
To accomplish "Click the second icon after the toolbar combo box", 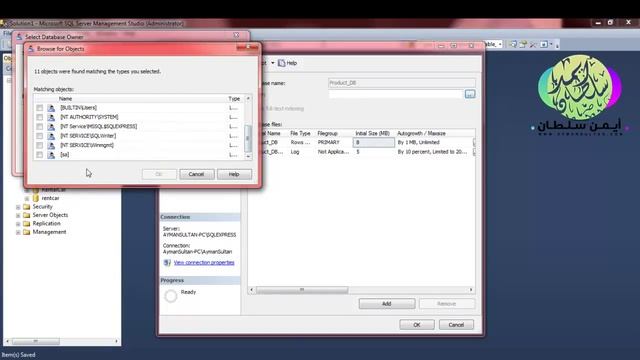I will pyautogui.click(x=523, y=44).
